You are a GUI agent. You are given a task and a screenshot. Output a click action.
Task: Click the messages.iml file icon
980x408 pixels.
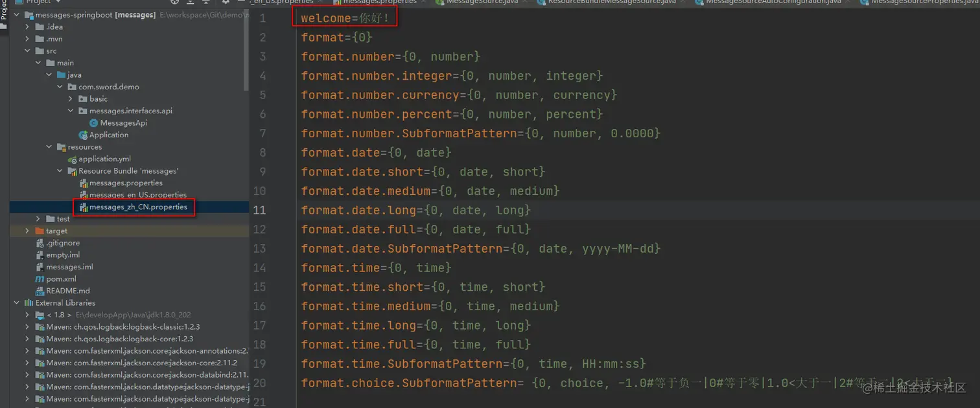pyautogui.click(x=40, y=267)
